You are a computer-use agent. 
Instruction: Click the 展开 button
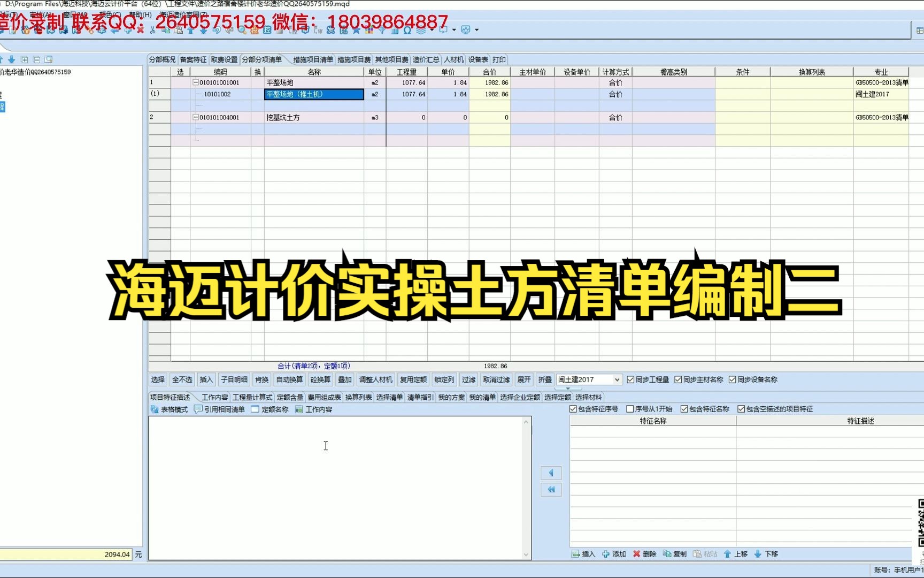pos(524,379)
